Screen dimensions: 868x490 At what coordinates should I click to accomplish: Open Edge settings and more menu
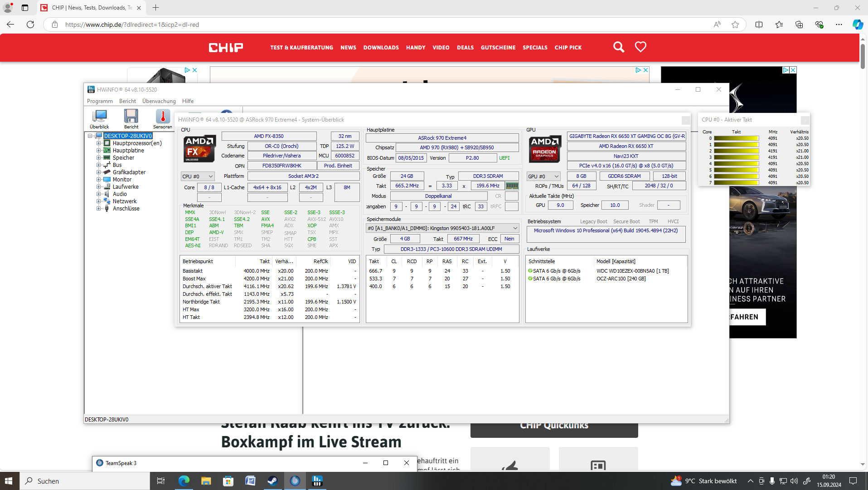[x=839, y=24]
